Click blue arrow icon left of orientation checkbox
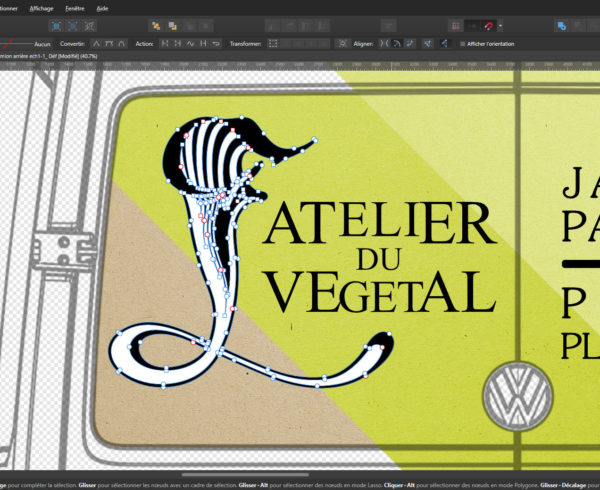 [445, 44]
